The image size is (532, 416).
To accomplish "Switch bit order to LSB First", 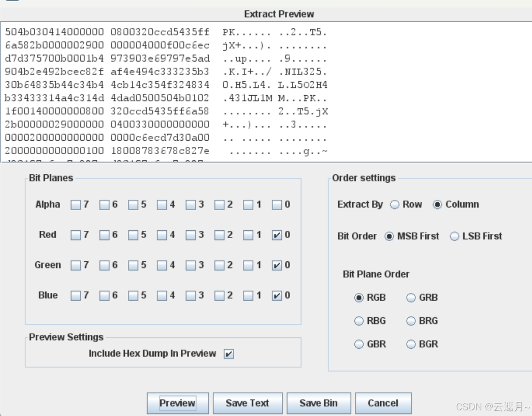I will 454,236.
